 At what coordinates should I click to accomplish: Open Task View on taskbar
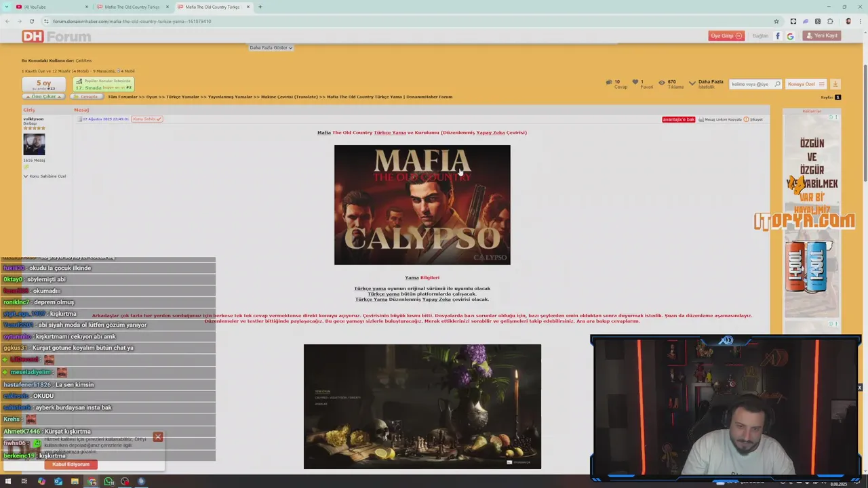click(x=24, y=481)
